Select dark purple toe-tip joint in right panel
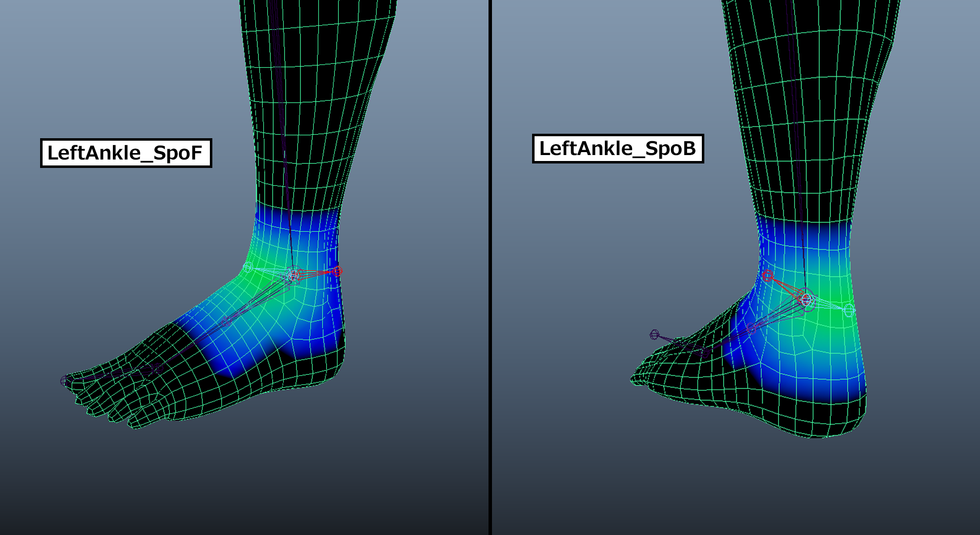Screen dimensions: 980x535 click(654, 335)
